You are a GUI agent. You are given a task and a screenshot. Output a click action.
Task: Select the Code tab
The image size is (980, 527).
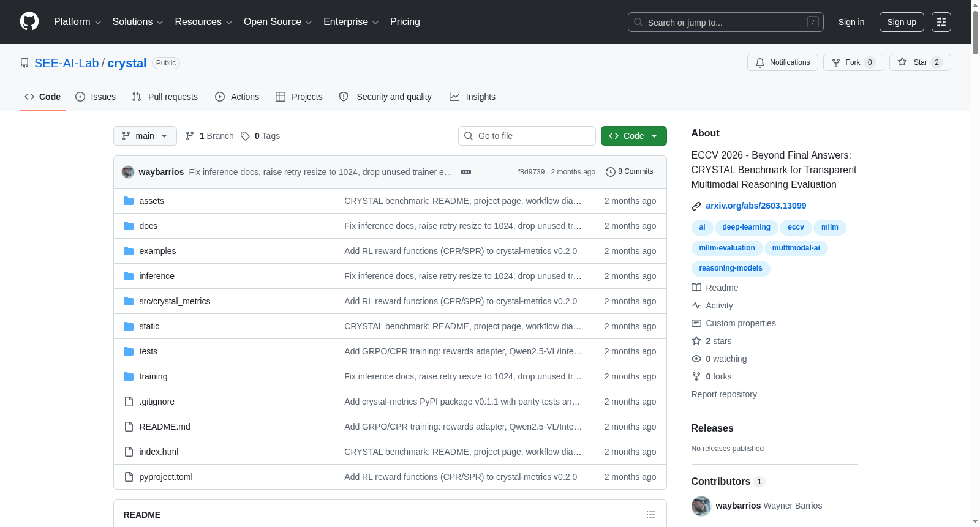43,97
